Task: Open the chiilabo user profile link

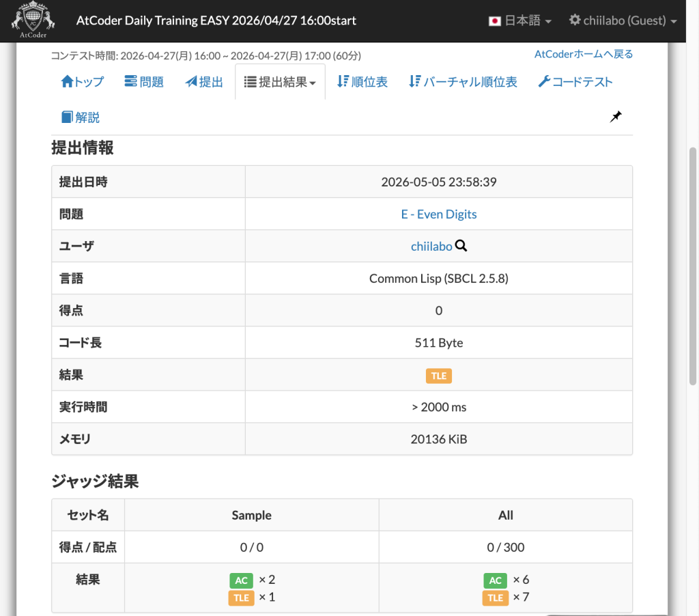Action: [x=431, y=247]
